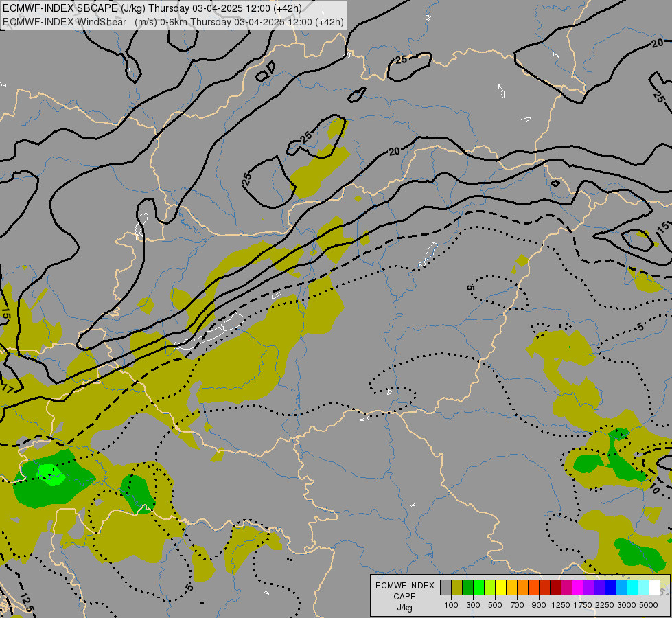The image size is (672, 618).
Task: Click the '1750' legend tick label
Action: pos(583,605)
